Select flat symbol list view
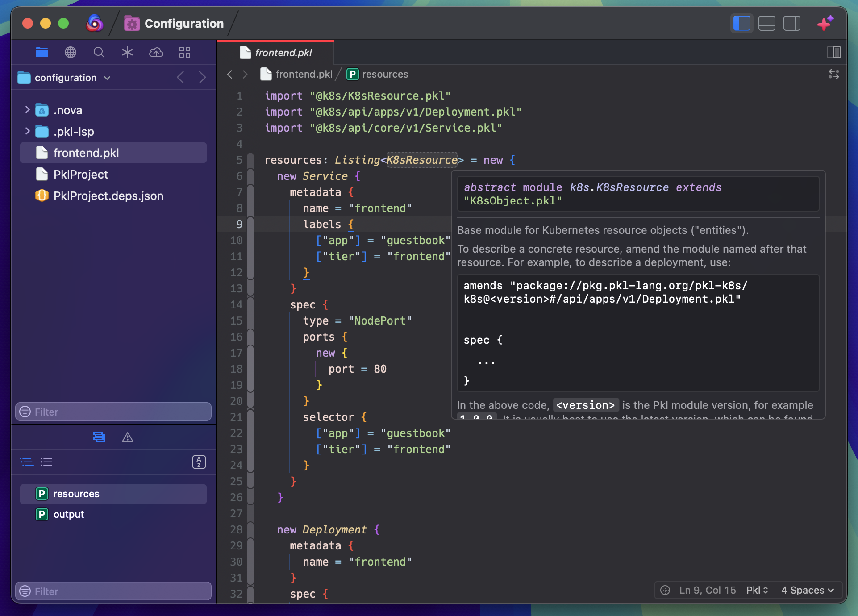 pos(46,462)
